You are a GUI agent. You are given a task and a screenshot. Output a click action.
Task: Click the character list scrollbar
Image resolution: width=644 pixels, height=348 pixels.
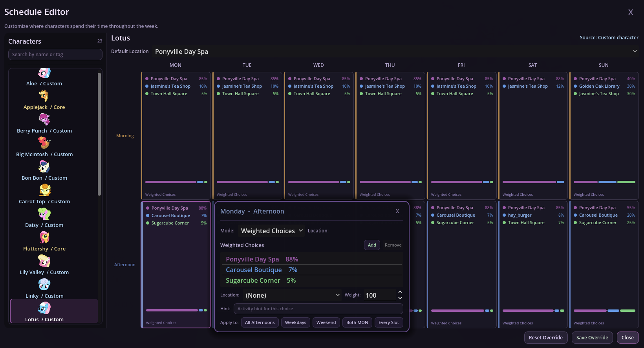point(99,134)
